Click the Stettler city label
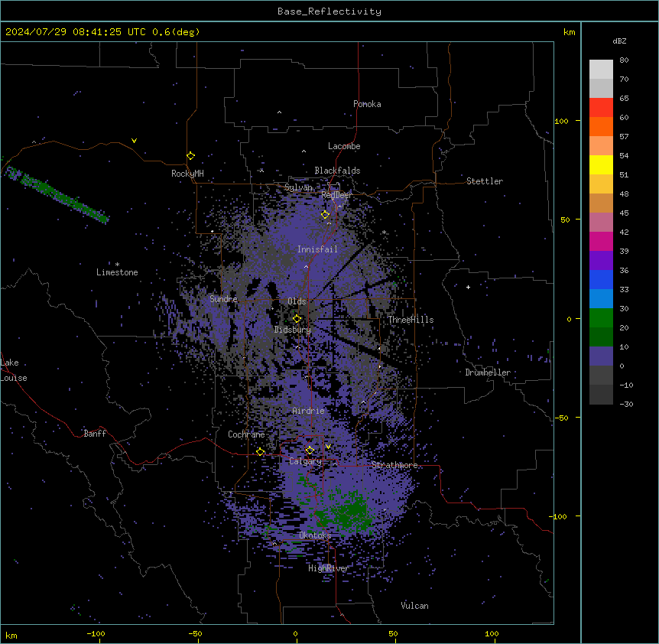 tap(484, 181)
